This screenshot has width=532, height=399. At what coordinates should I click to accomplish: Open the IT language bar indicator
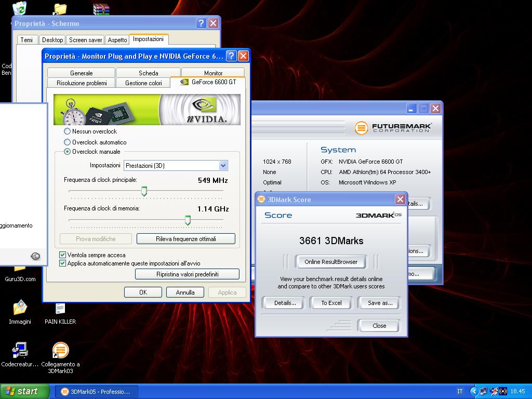pyautogui.click(x=460, y=391)
